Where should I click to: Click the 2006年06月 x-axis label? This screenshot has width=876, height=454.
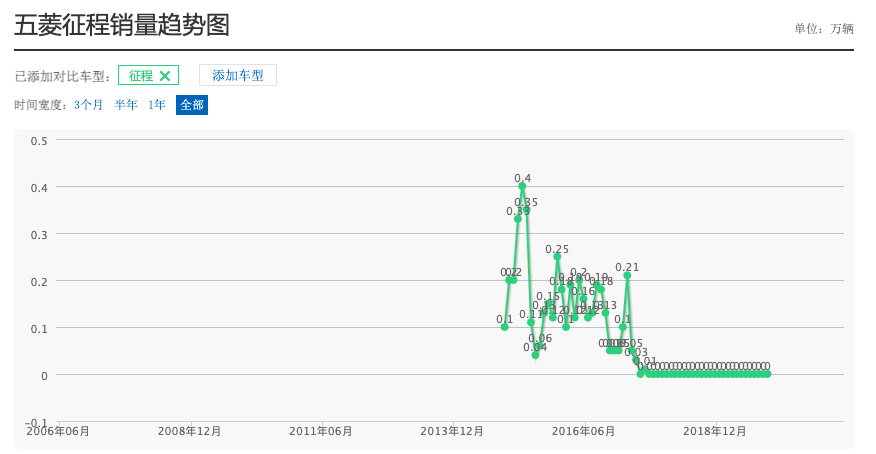58,431
